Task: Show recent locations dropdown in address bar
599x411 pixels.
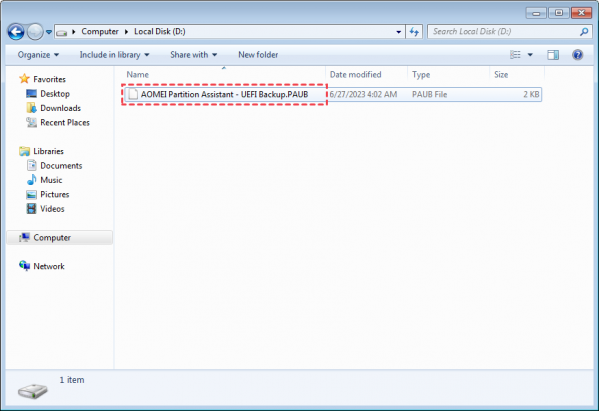Action: [398, 32]
